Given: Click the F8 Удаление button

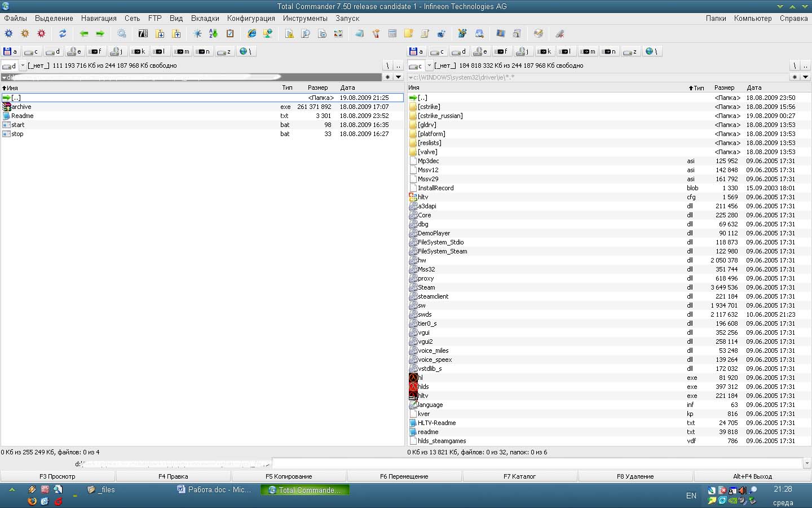Looking at the screenshot, I should tap(635, 476).
